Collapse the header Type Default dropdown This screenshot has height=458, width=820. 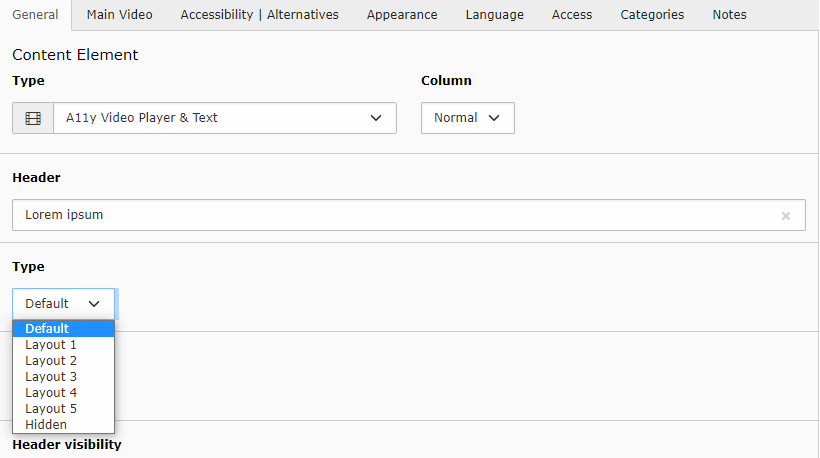coord(63,304)
